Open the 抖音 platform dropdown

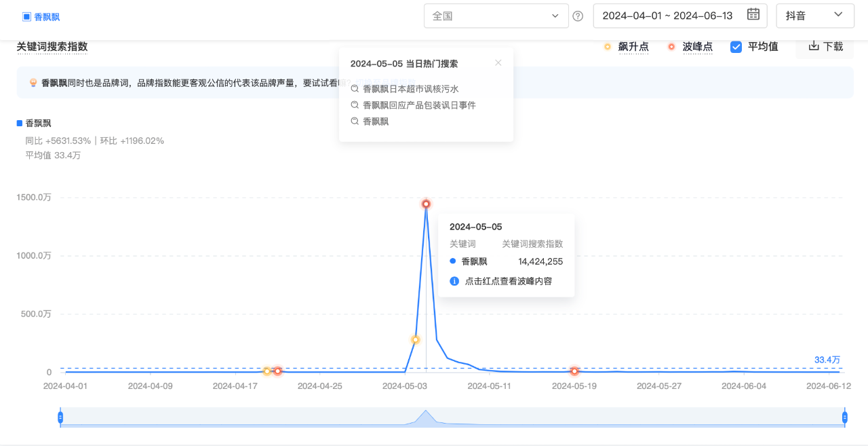[815, 15]
